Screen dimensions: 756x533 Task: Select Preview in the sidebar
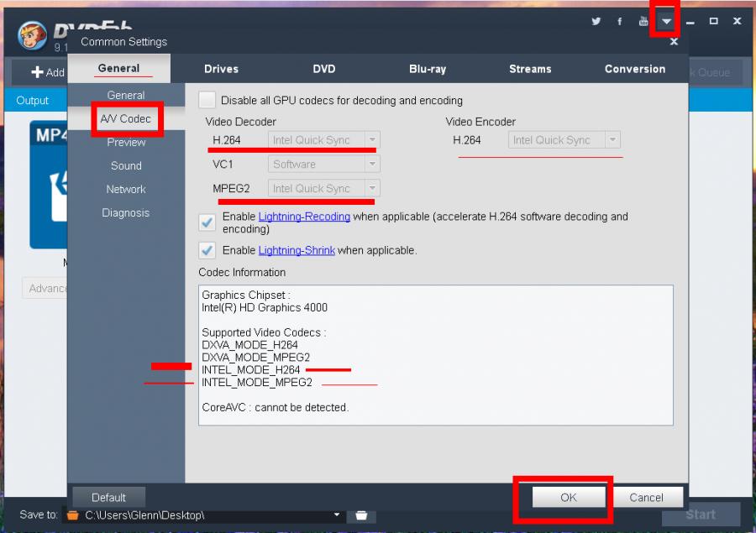point(126,142)
